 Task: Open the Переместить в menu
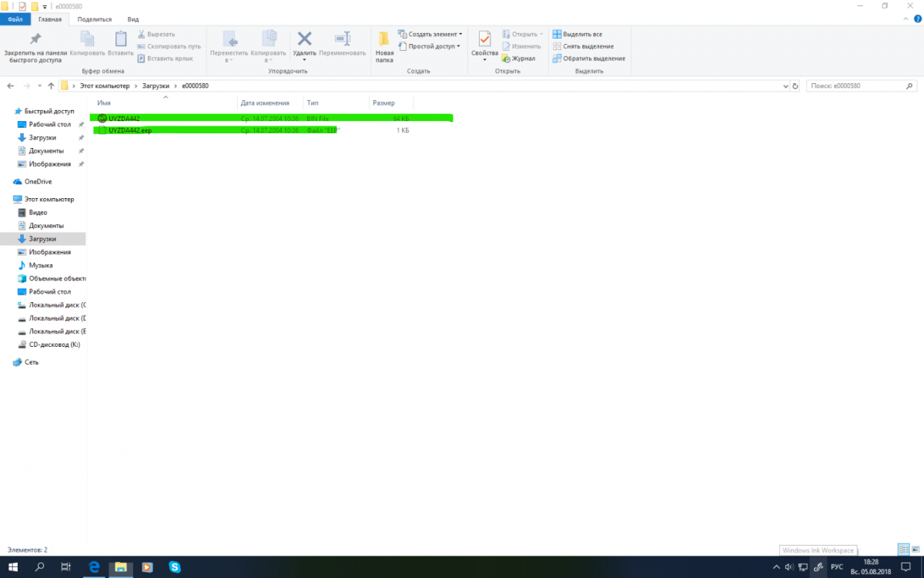(x=229, y=46)
